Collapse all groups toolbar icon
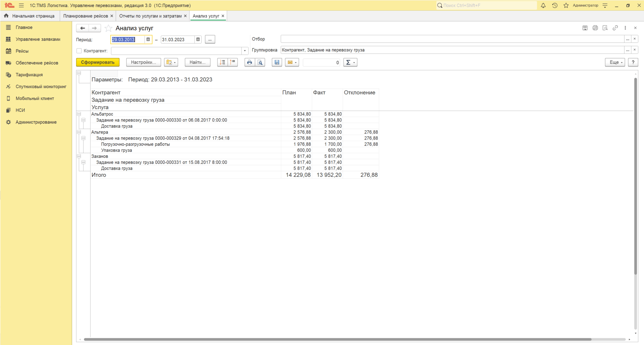The width and height of the screenshot is (644, 345). coord(233,62)
